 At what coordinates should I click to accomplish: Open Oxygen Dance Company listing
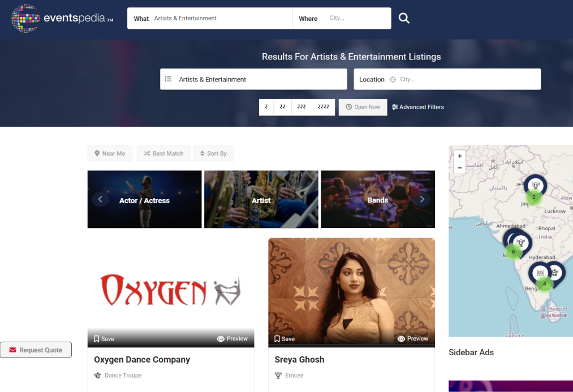tap(141, 359)
